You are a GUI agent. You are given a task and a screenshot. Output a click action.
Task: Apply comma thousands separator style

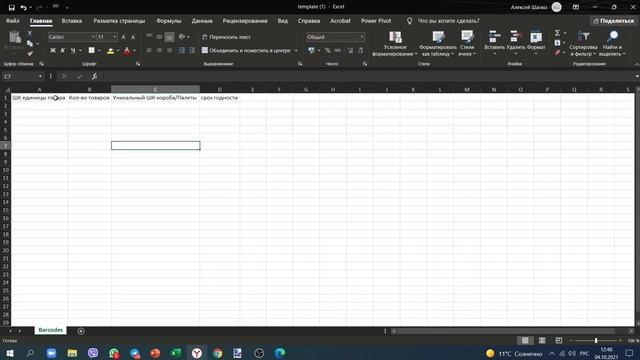tap(338, 51)
